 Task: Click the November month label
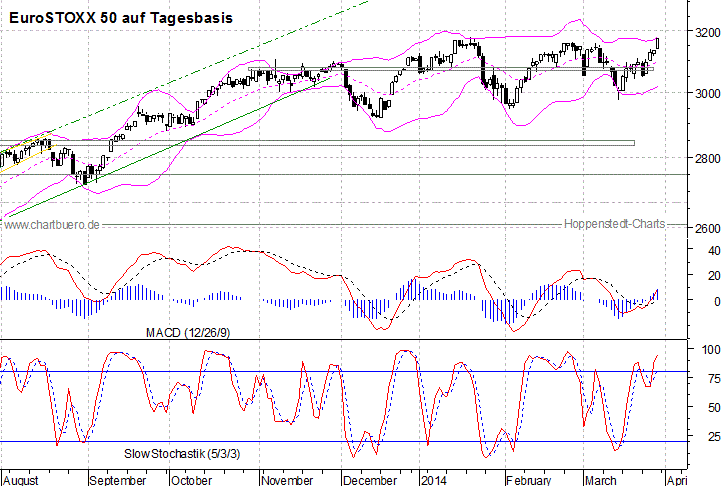click(287, 480)
